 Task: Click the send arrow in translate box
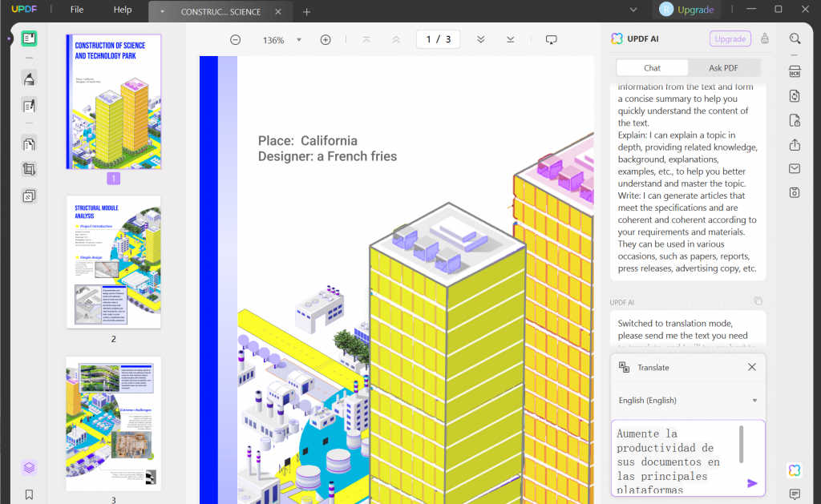pyautogui.click(x=752, y=483)
